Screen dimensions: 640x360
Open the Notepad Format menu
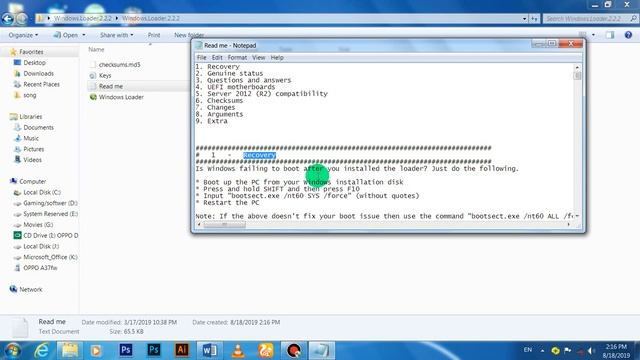[x=237, y=58]
